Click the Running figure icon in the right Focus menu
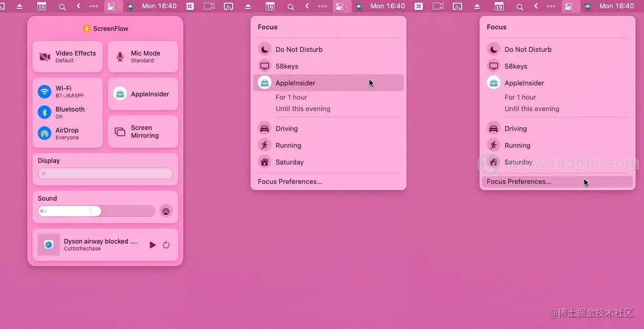This screenshot has width=644, height=329. coord(494,145)
